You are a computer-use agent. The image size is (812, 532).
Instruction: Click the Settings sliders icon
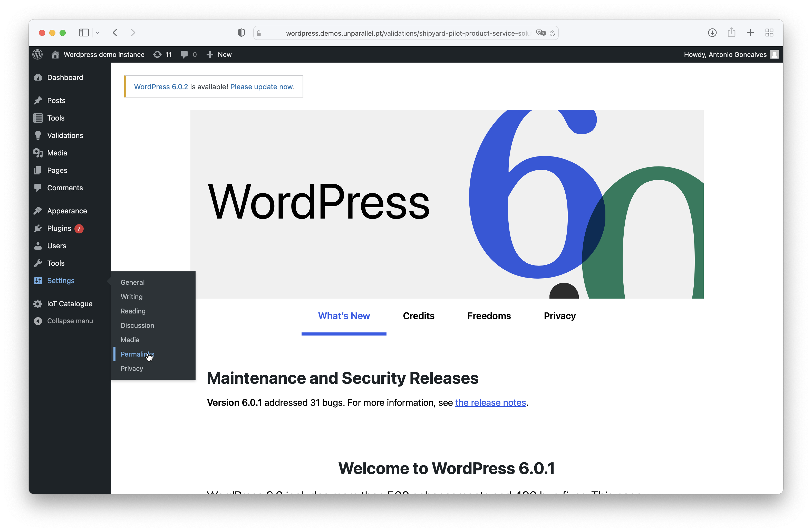[38, 280]
